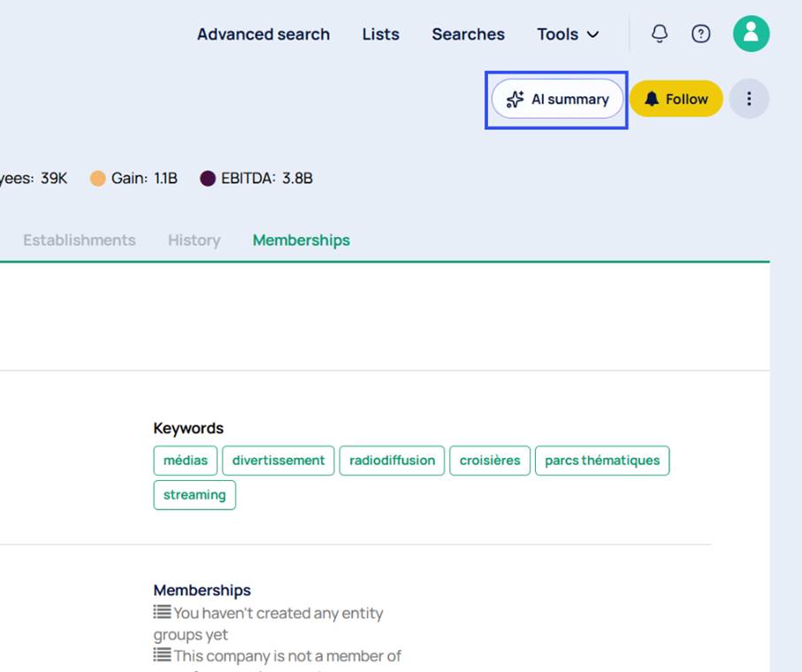The width and height of the screenshot is (802, 672).
Task: Select the parcs thématiques keyword chip
Action: click(x=602, y=461)
